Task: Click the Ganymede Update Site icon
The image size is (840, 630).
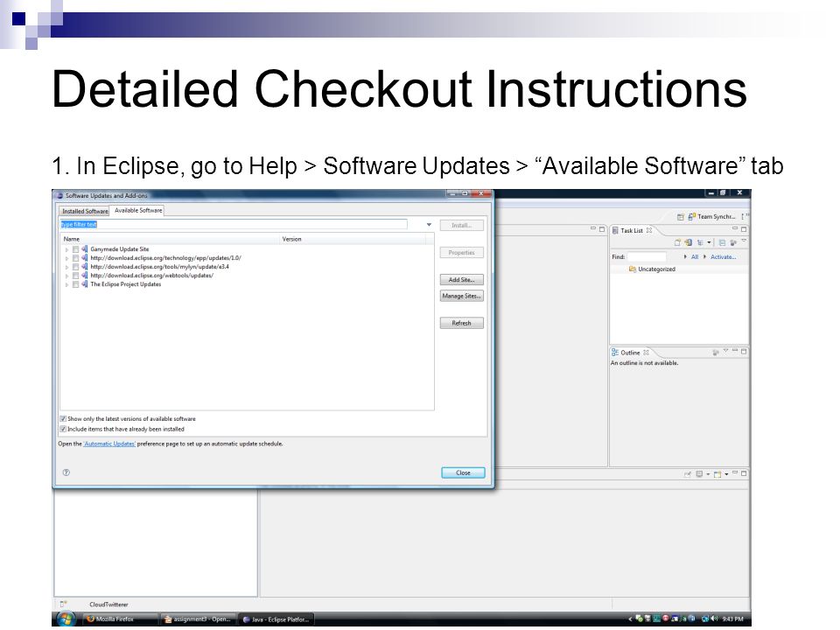Action: pyautogui.click(x=84, y=249)
